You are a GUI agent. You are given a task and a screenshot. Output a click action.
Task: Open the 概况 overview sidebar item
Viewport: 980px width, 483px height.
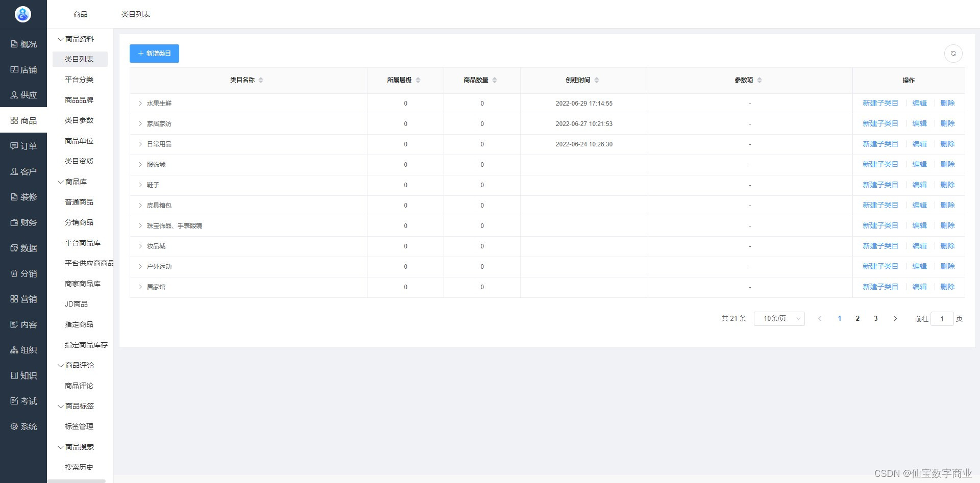tap(23, 44)
